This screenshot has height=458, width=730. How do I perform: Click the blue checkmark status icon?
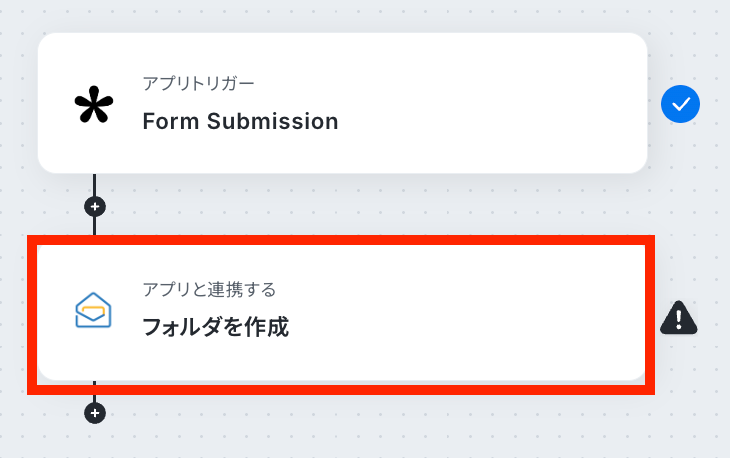click(680, 104)
